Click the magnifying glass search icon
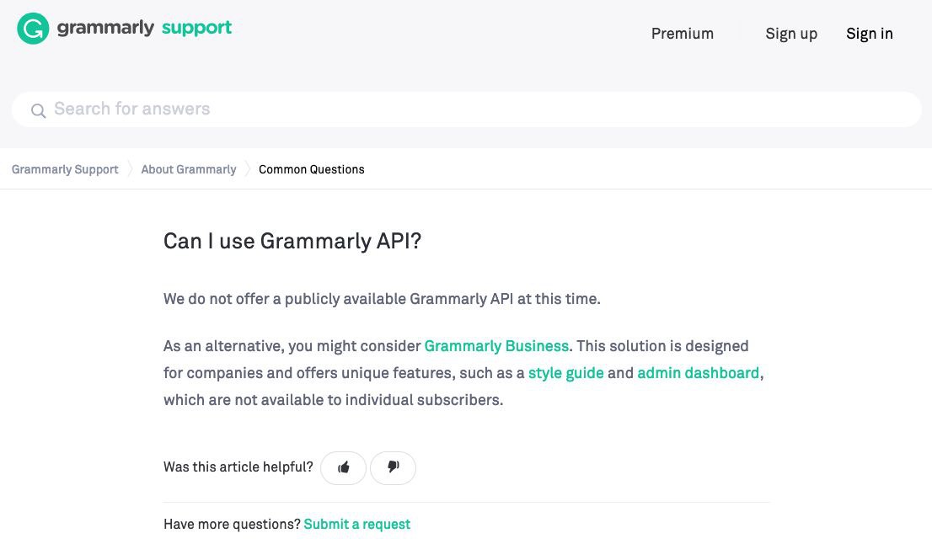The image size is (932, 560). click(x=38, y=110)
